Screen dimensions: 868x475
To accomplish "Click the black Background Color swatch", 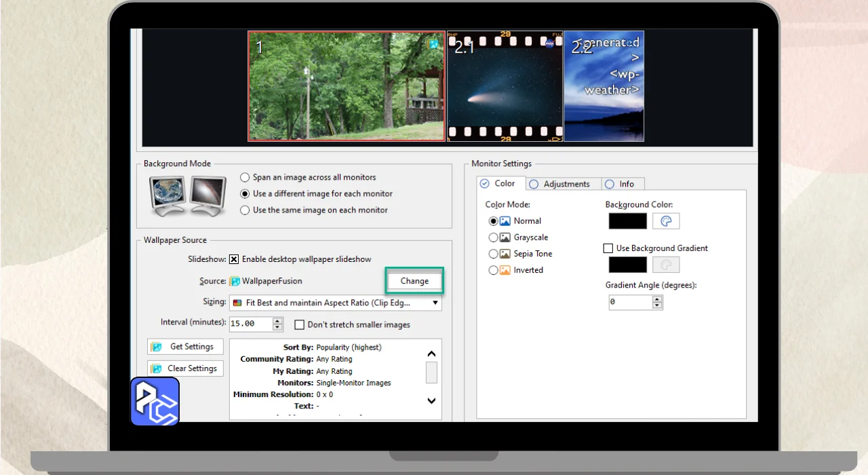I will pos(627,221).
